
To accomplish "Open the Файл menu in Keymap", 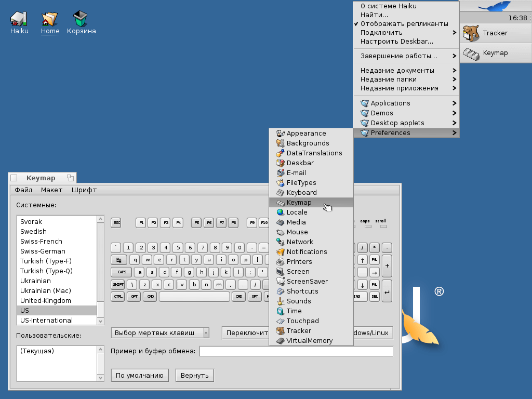I will point(23,190).
